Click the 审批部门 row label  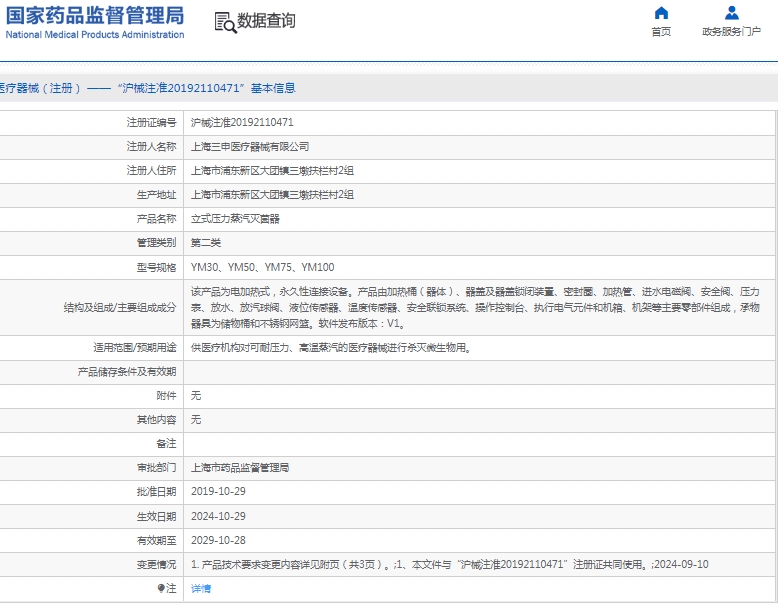point(156,468)
